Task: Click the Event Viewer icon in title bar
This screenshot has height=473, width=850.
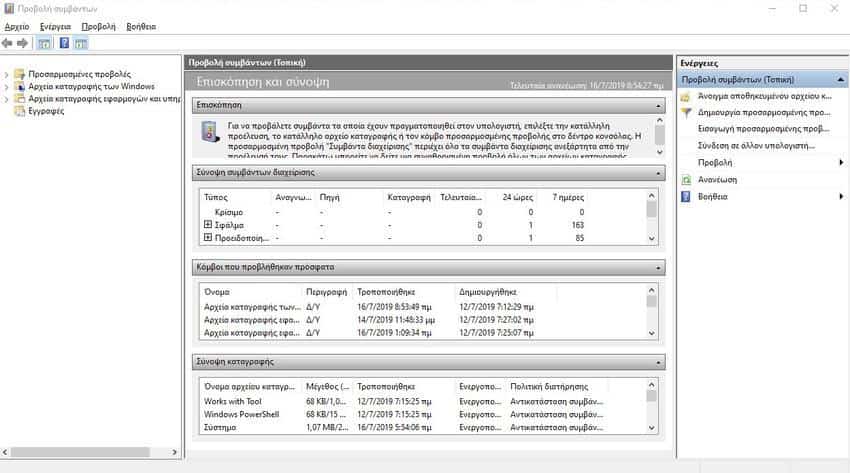Action: (9, 8)
